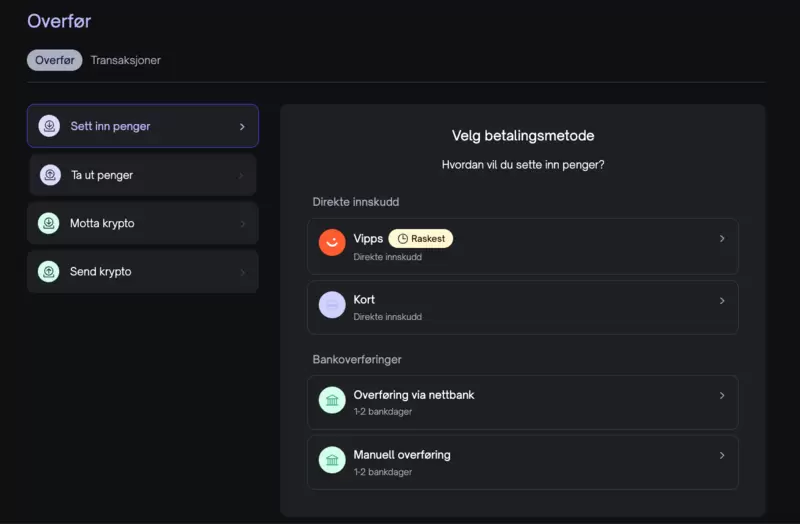Click the purple Kort card icon
This screenshot has height=524, width=800.
332,305
